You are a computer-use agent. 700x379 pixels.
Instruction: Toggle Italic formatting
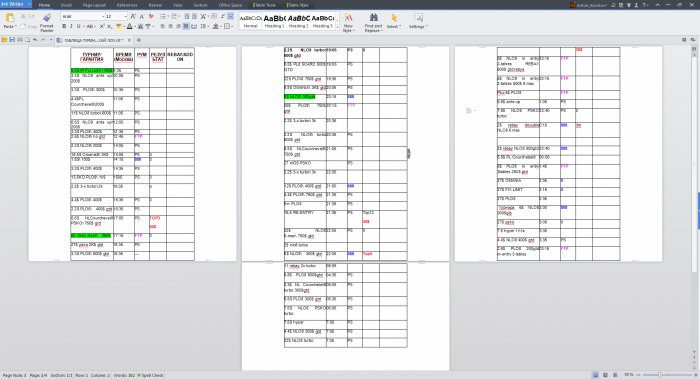pos(71,26)
